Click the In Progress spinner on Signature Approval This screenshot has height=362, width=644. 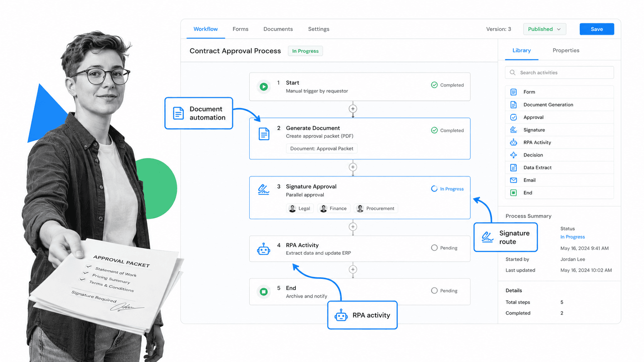434,189
